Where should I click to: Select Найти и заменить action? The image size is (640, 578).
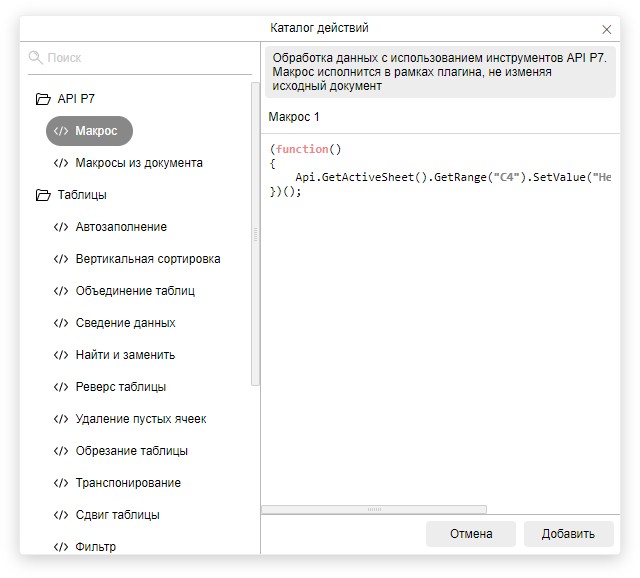[x=125, y=355]
